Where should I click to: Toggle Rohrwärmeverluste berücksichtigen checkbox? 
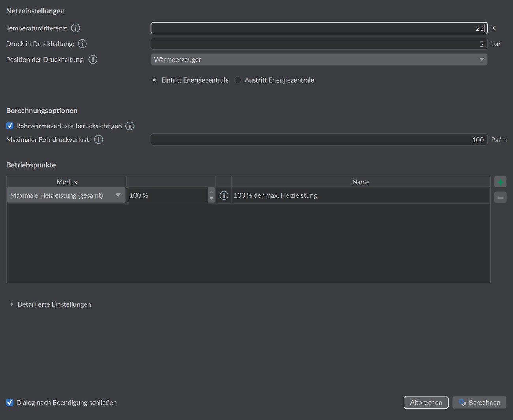pyautogui.click(x=10, y=126)
